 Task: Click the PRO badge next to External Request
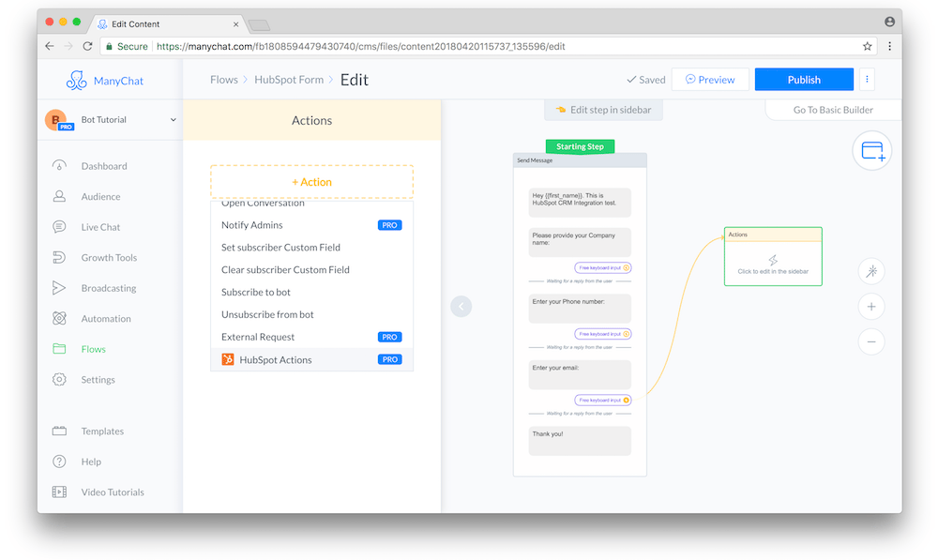[389, 337]
